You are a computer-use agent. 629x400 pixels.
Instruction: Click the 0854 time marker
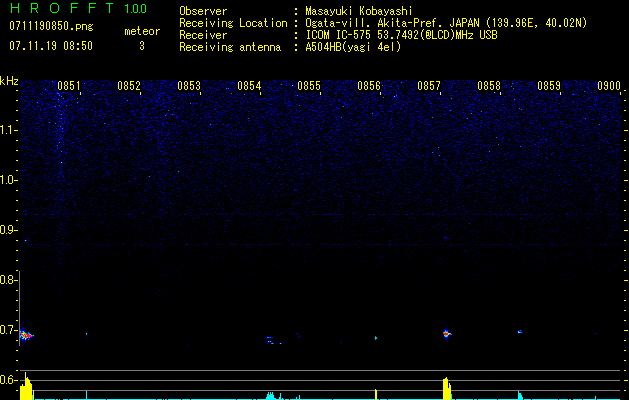click(249, 86)
